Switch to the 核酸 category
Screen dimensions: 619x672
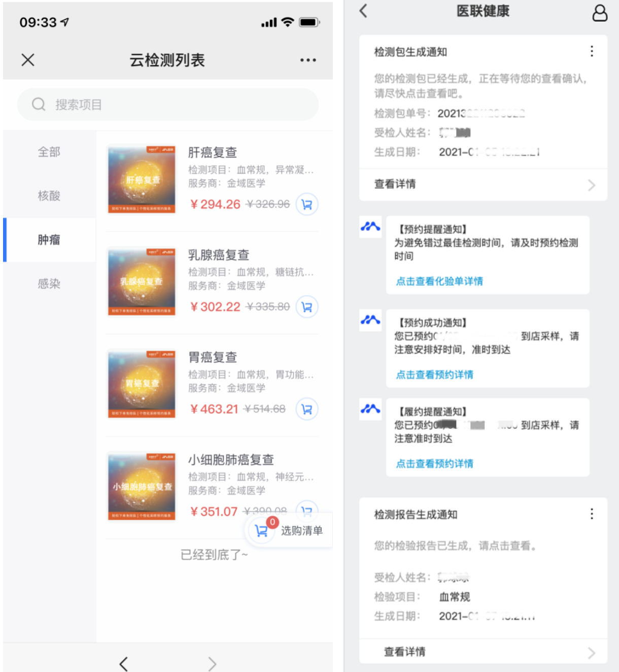click(x=49, y=196)
